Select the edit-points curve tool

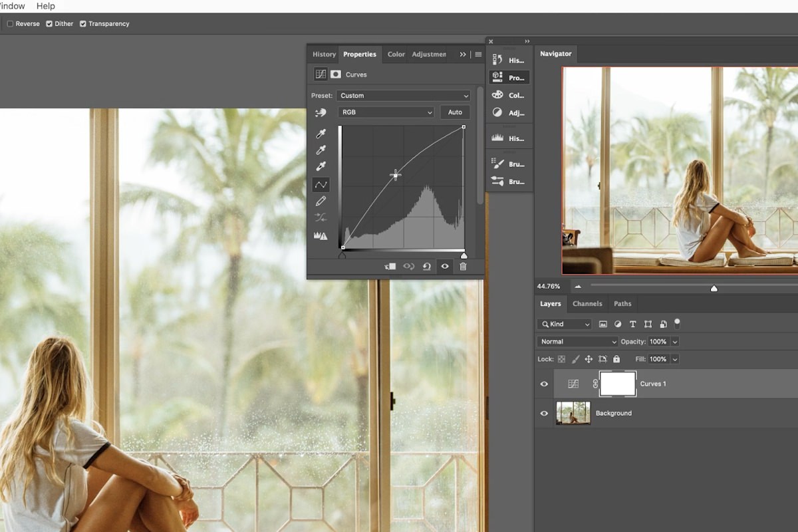coord(321,184)
